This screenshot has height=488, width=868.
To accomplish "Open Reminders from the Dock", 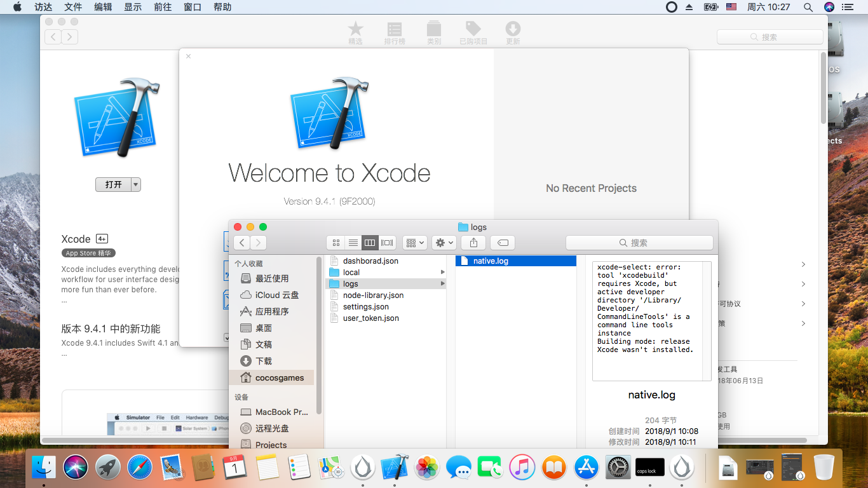I will (x=299, y=468).
